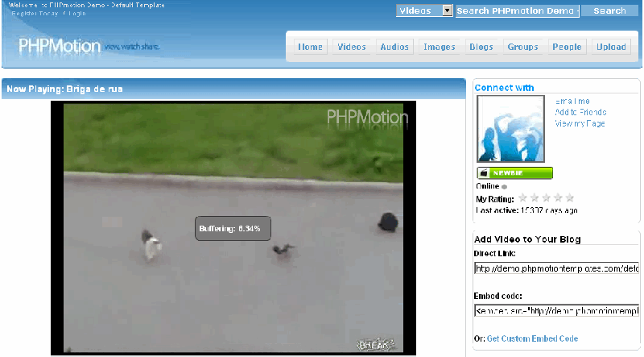
Task: Click the Add to Friends link
Action: (x=580, y=112)
